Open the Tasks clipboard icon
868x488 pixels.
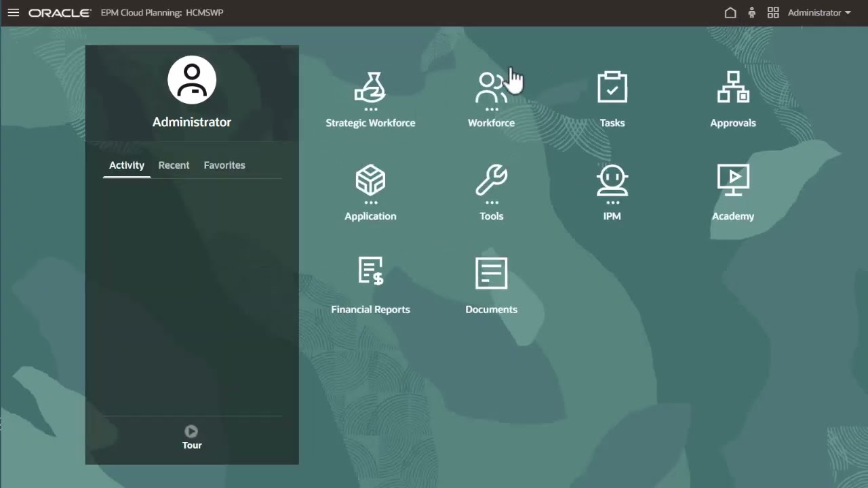pos(612,87)
